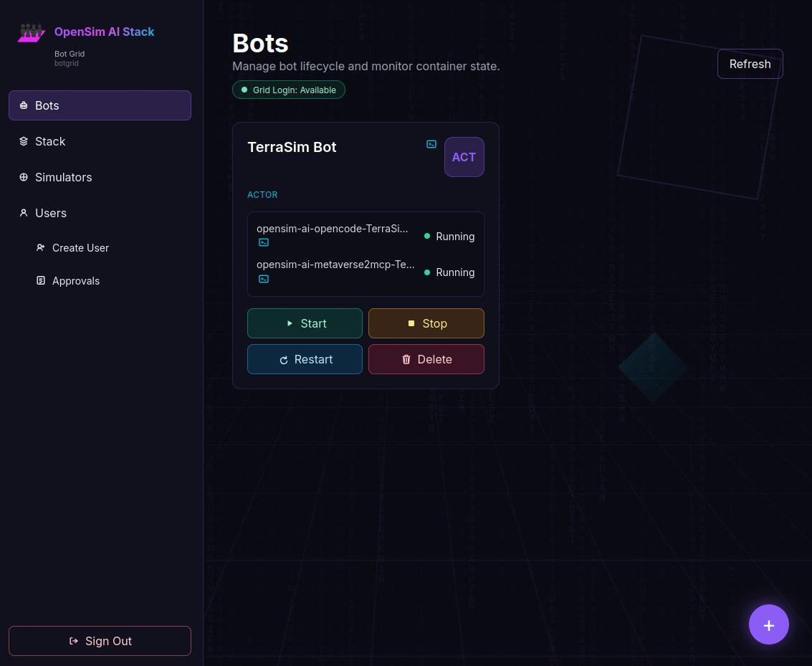The image size is (812, 666).
Task: Click the OpenSim AI Stack logo icon
Action: tap(31, 33)
